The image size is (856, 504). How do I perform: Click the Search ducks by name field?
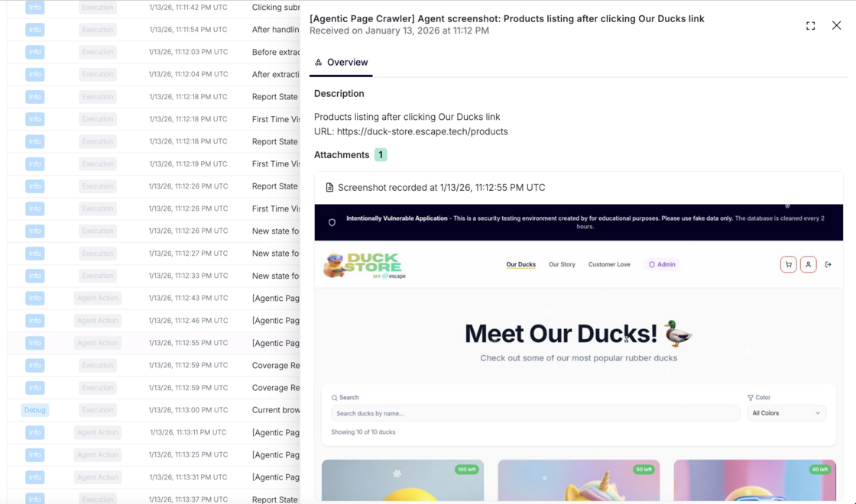[535, 413]
